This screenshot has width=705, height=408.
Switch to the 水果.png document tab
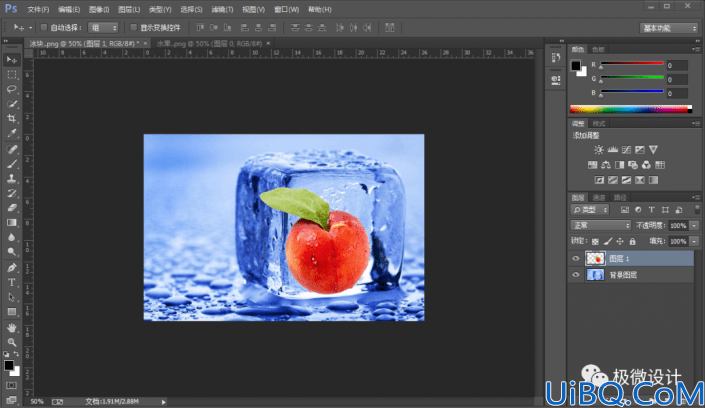click(209, 44)
